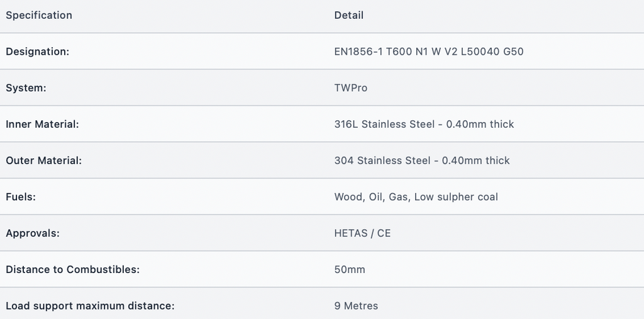Select Distance to Combustibles label
This screenshot has height=319, width=644.
73,270
